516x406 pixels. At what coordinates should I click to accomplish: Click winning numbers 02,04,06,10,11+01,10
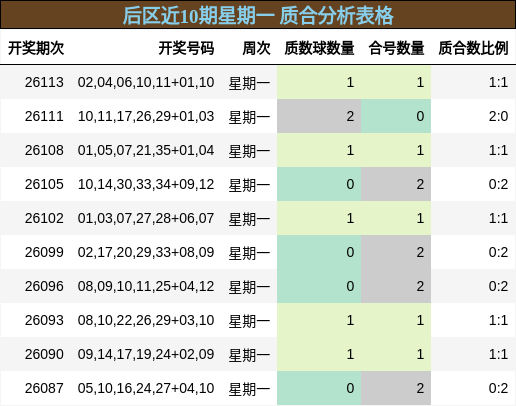tap(146, 82)
